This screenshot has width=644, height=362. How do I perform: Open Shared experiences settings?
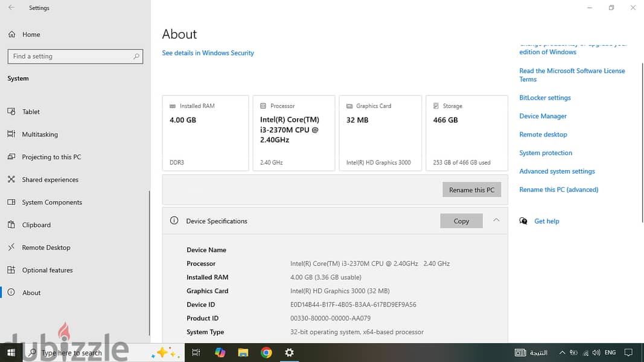[x=50, y=179]
